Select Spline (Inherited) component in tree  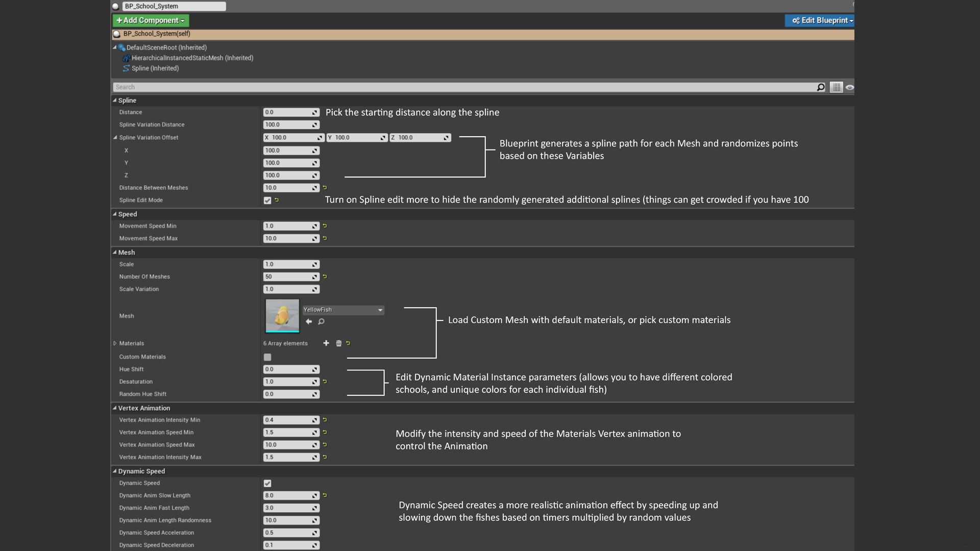[155, 68]
